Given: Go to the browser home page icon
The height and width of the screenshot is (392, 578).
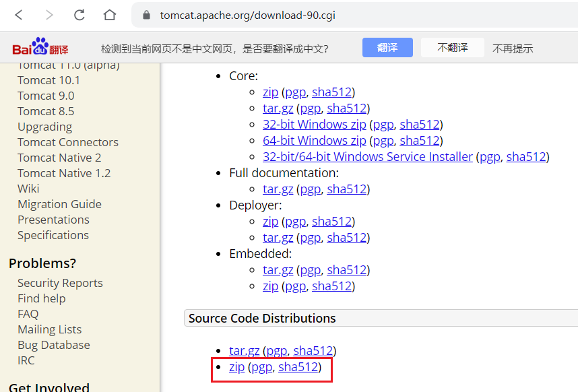Looking at the screenshot, I should 110,15.
